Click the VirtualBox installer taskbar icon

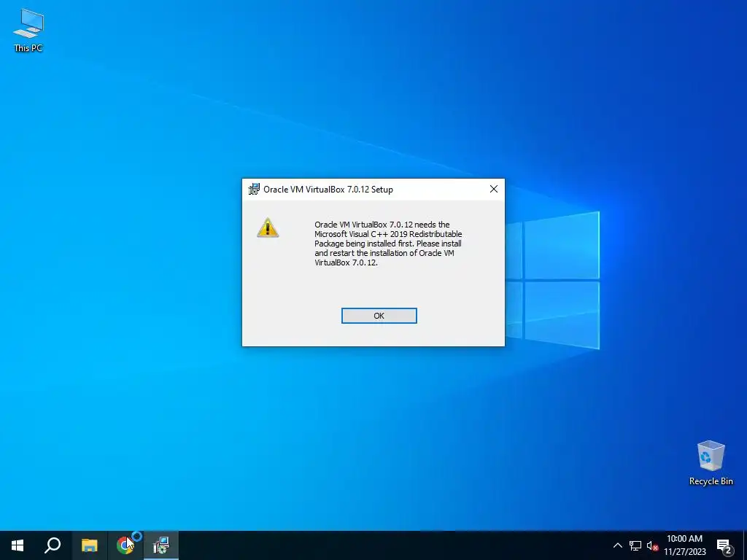tap(161, 545)
